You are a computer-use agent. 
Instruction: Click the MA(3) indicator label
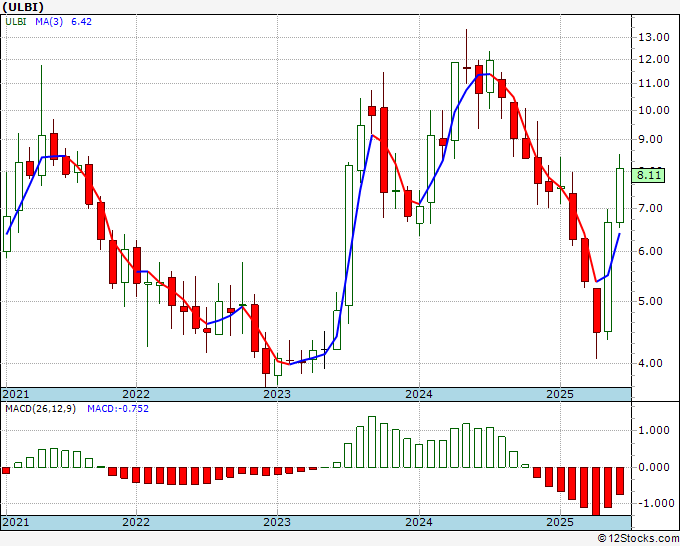pyautogui.click(x=49, y=22)
